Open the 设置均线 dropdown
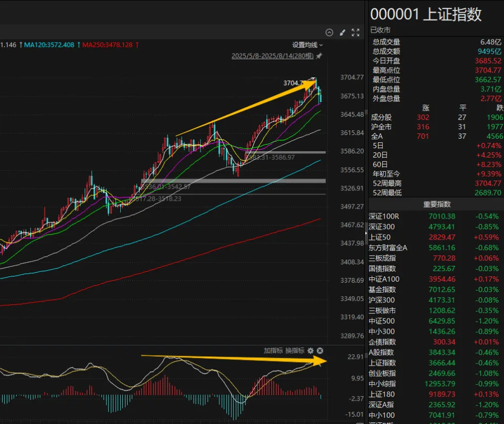Image resolution: width=504 pixels, height=424 pixels. pos(307,45)
